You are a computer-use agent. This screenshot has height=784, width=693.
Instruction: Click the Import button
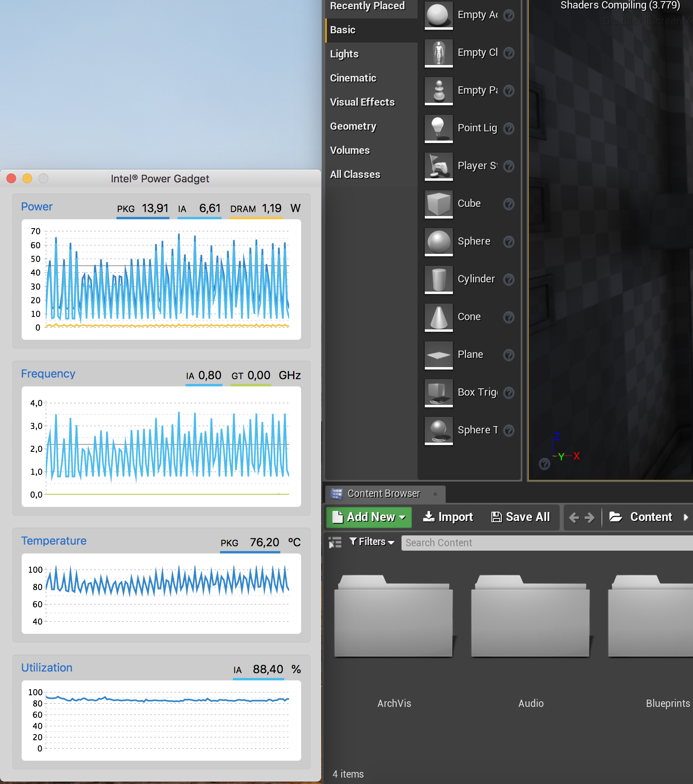(448, 517)
